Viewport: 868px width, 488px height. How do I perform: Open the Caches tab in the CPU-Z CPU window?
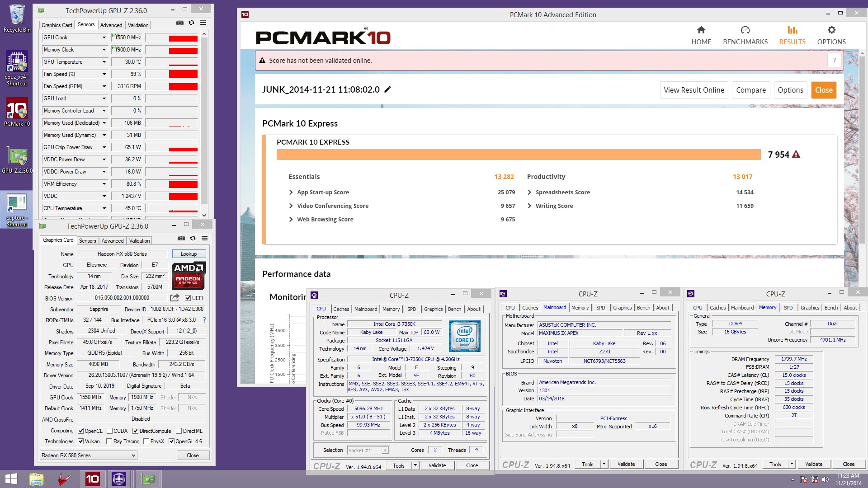[x=341, y=309]
